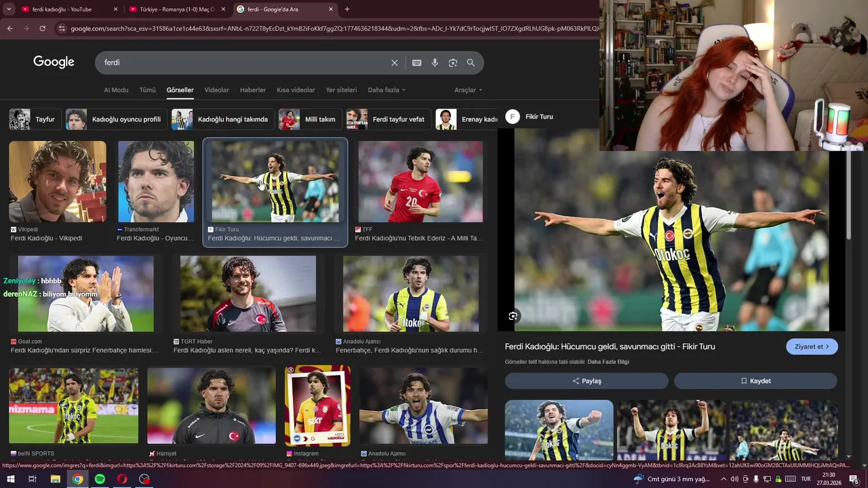This screenshot has width=868, height=488.
Task: Open Task View on the taskbar
Action: [x=32, y=479]
